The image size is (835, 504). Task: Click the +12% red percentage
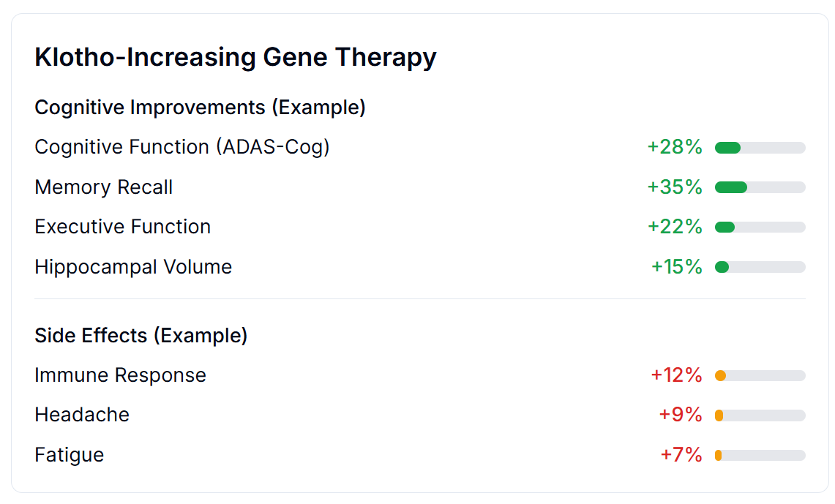click(x=676, y=375)
